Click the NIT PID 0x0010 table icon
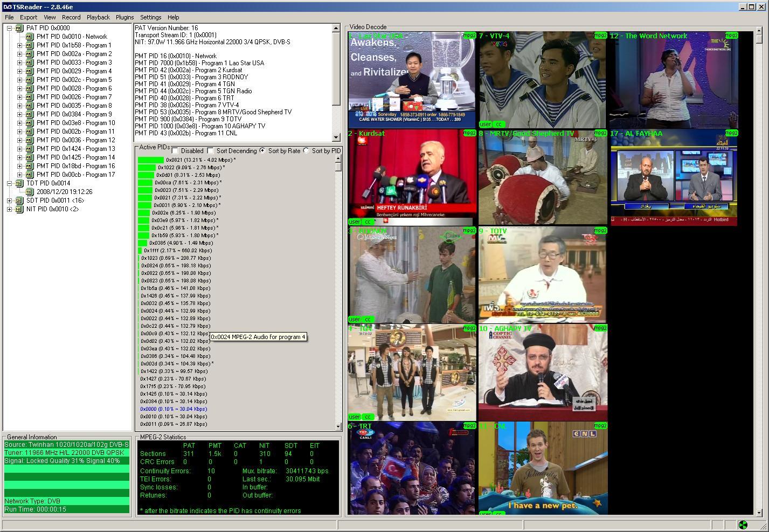Viewport: 769px width, 532px height. [19, 209]
